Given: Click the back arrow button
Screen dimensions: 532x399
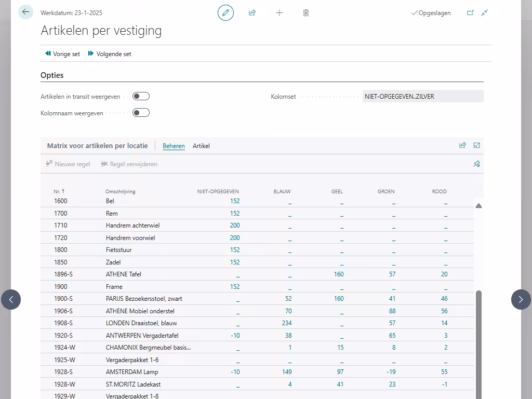Looking at the screenshot, I should tap(25, 12).
